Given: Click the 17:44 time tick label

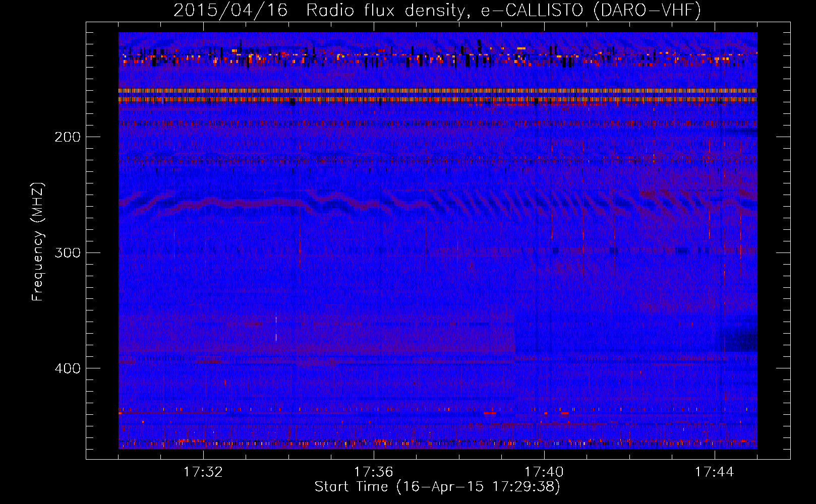Looking at the screenshot, I should 715,472.
